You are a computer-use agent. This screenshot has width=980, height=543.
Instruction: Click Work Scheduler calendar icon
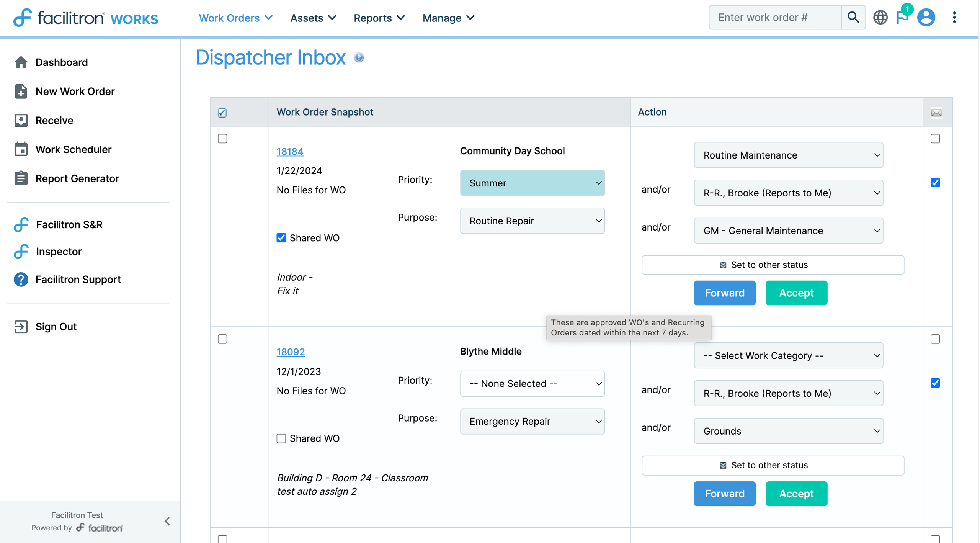coord(21,149)
